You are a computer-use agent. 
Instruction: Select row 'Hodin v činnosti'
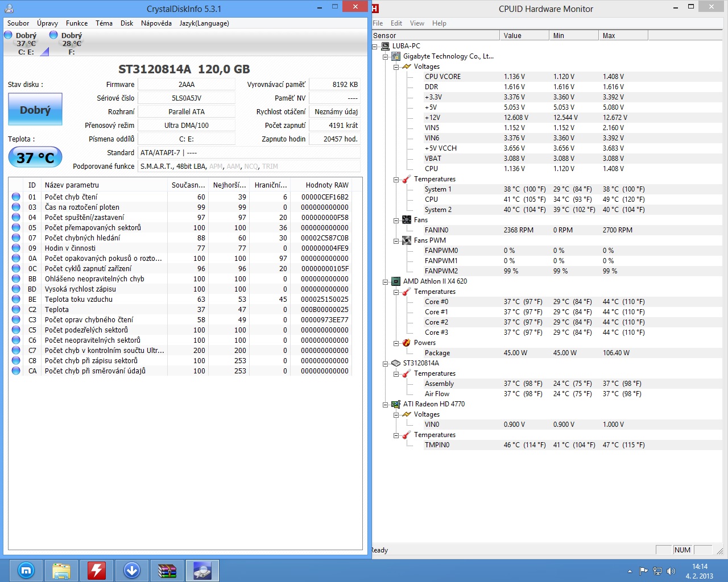(x=180, y=248)
